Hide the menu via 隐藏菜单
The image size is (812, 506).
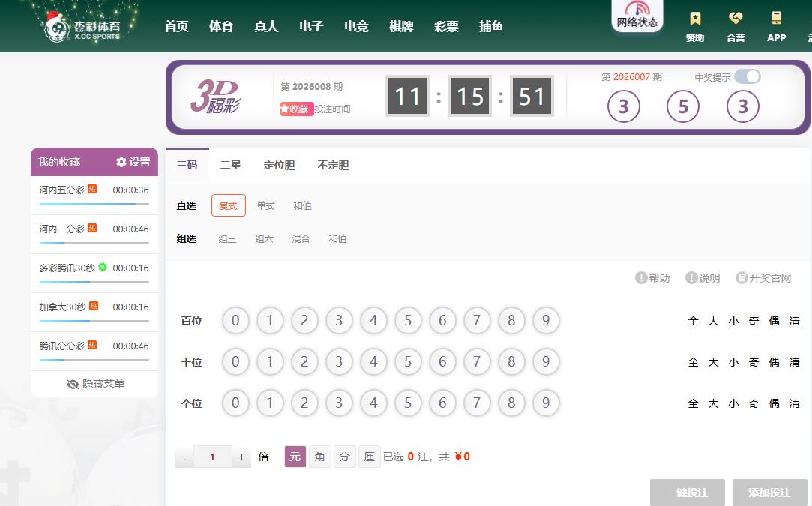[x=94, y=384]
